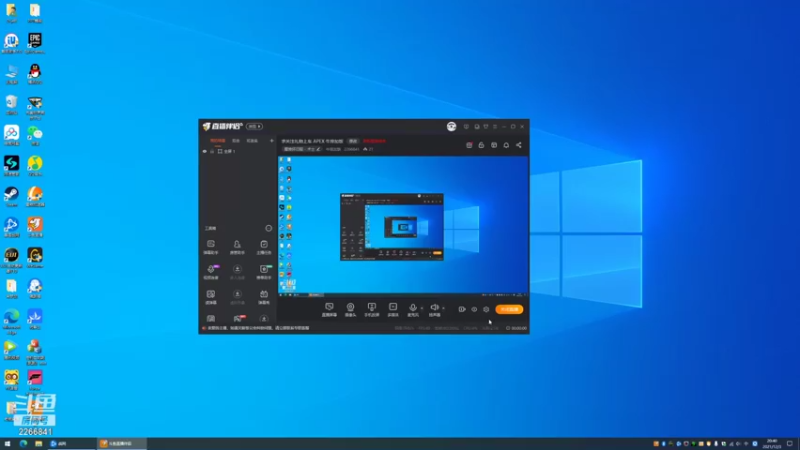Open the user avatar in title bar
Viewport: 800px width, 450px height.
click(452, 127)
